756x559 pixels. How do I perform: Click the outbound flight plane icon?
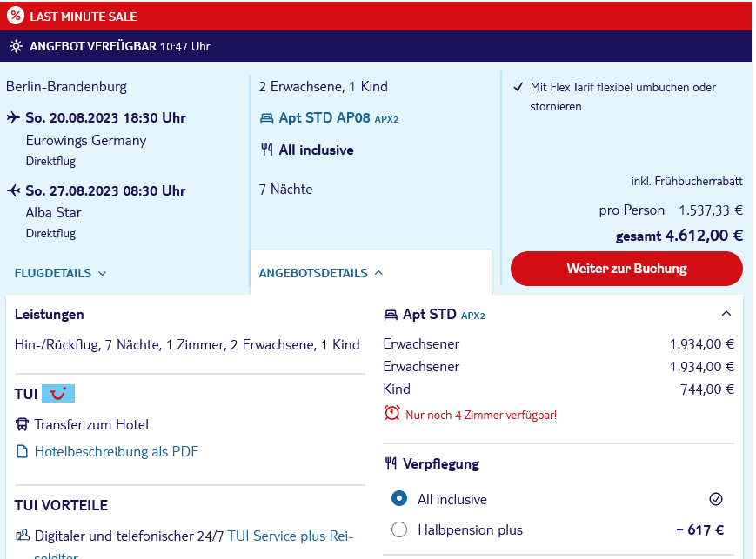pyautogui.click(x=14, y=117)
